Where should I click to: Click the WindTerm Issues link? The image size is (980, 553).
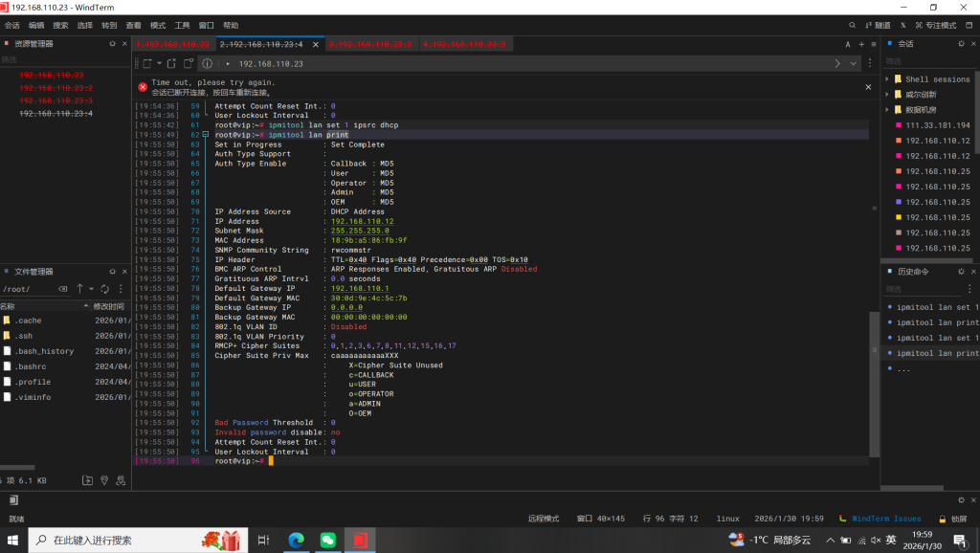(886, 519)
